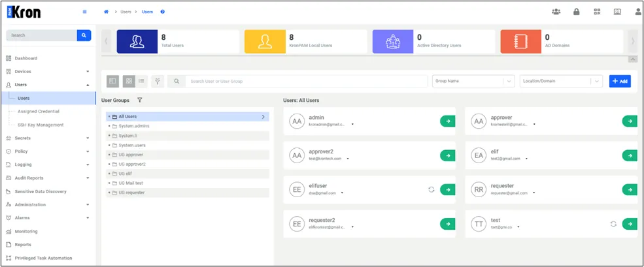Viewport: 644px width, 267px height.
Task: Switch to grid view icon
Action: tap(129, 81)
